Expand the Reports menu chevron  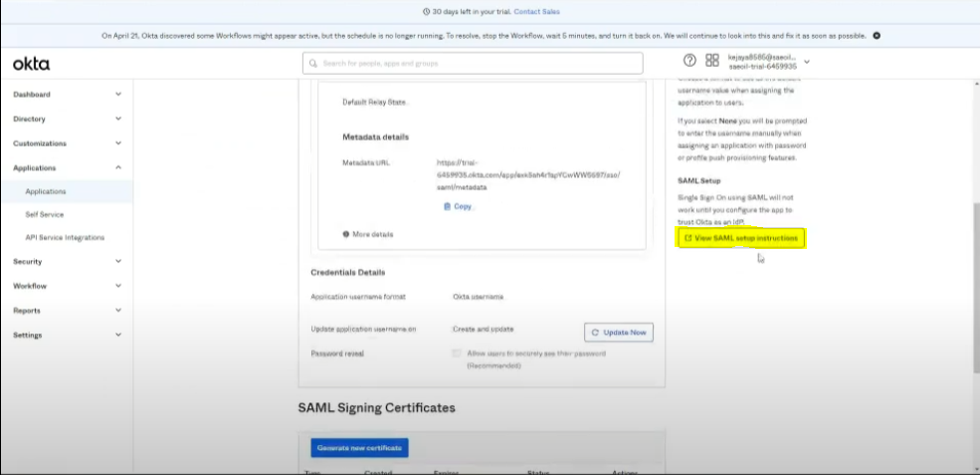[x=118, y=311]
